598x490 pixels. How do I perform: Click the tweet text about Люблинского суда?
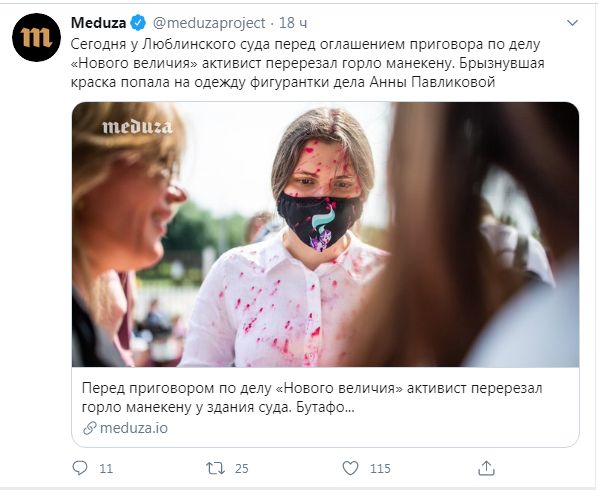[x=307, y=63]
